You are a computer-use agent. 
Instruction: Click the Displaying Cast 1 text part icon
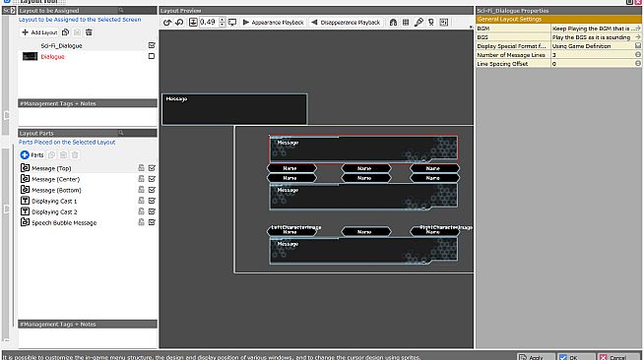point(25,201)
